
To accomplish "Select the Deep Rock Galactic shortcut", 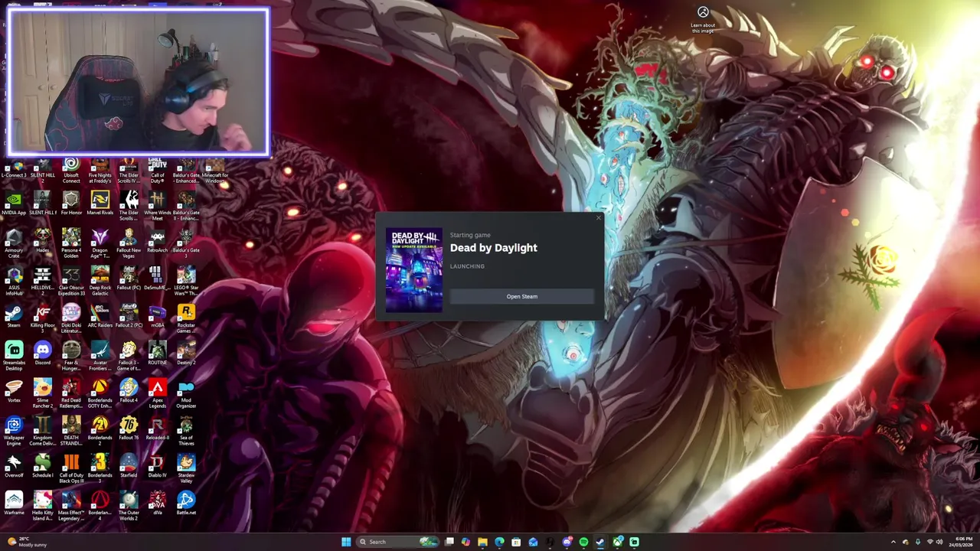I will pyautogui.click(x=100, y=282).
